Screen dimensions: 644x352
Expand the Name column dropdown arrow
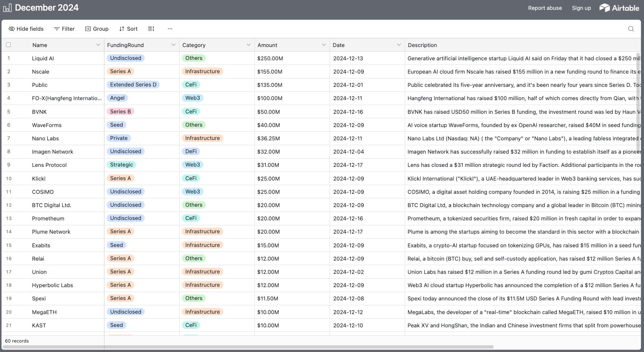tap(98, 45)
